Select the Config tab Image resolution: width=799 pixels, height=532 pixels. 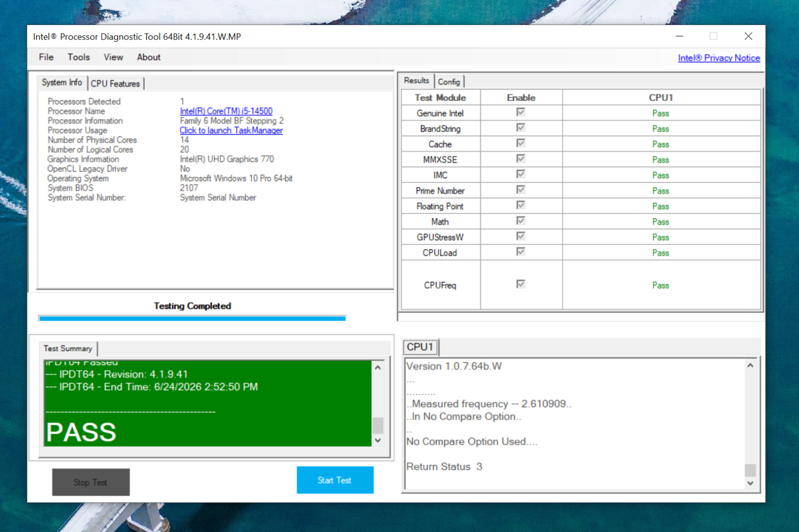point(449,81)
